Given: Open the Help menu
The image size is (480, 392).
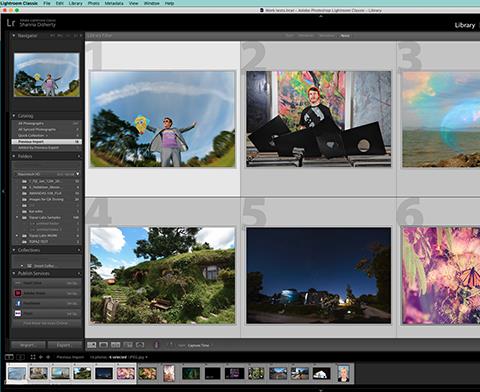Looking at the screenshot, I should [169, 3].
